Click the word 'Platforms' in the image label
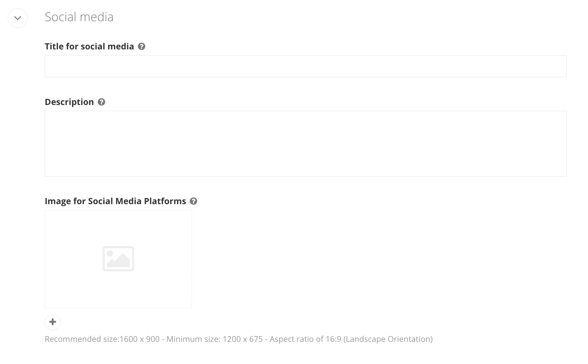This screenshot has width=588, height=364. tap(165, 201)
